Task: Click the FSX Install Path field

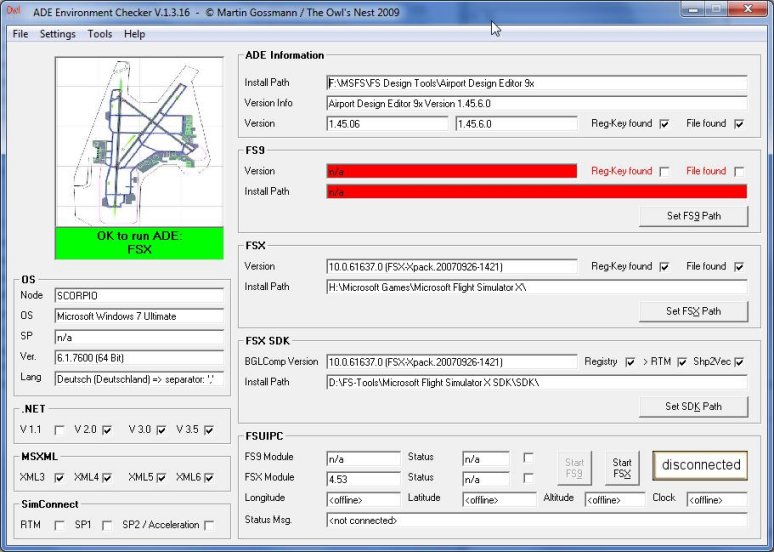Action: (537, 287)
